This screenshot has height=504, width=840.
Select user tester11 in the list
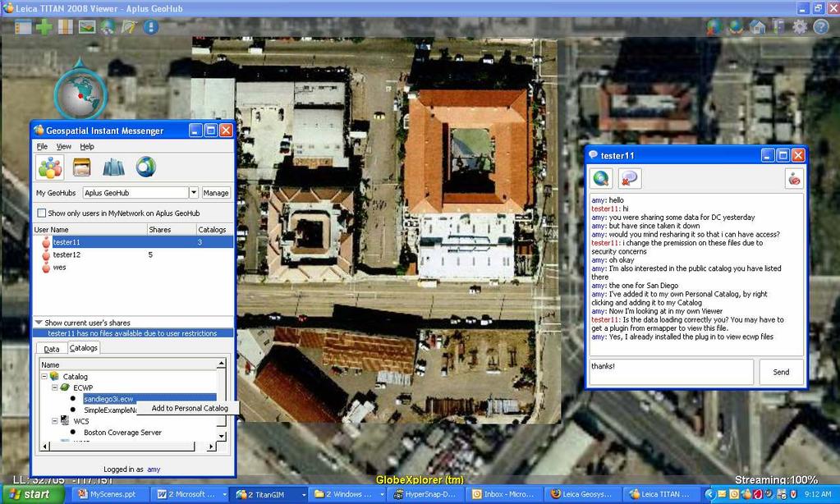(x=133, y=242)
